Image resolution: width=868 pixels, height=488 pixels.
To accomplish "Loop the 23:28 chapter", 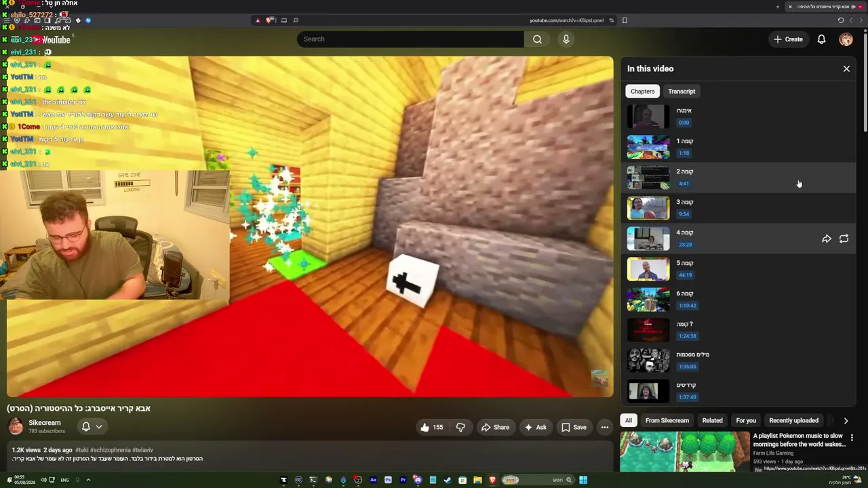I will (844, 239).
